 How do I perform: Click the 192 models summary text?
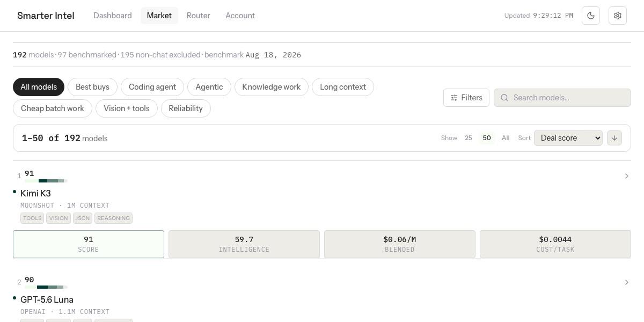click(x=33, y=55)
